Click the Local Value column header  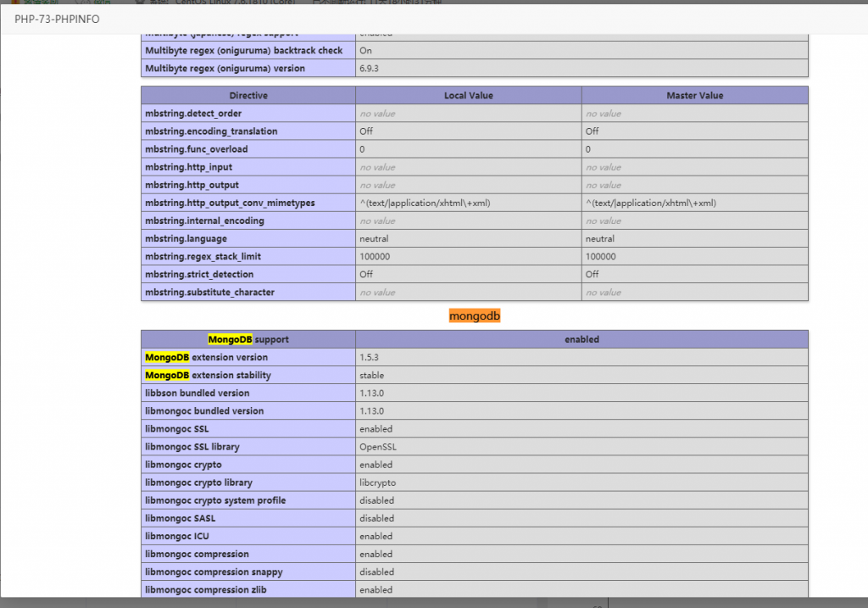(468, 96)
